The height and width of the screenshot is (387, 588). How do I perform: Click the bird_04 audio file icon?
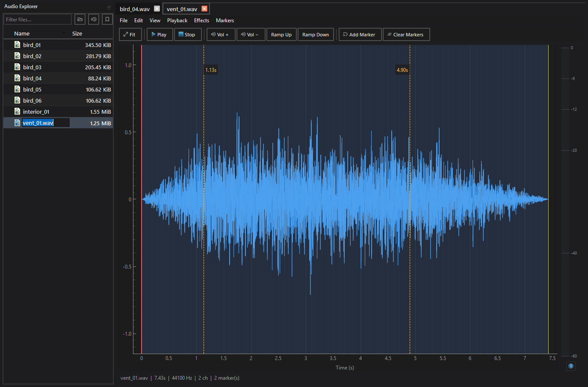coord(17,78)
